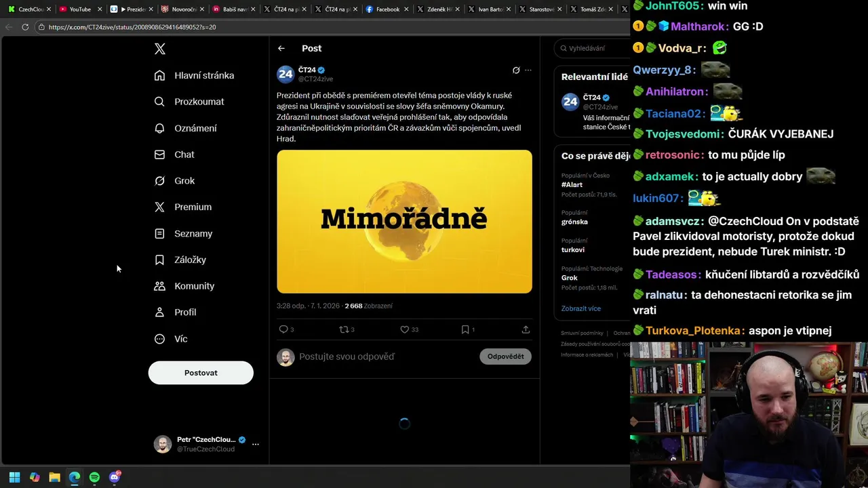Click chat username Tojesvedomi
The width and height of the screenshot is (868, 488).
(682, 134)
